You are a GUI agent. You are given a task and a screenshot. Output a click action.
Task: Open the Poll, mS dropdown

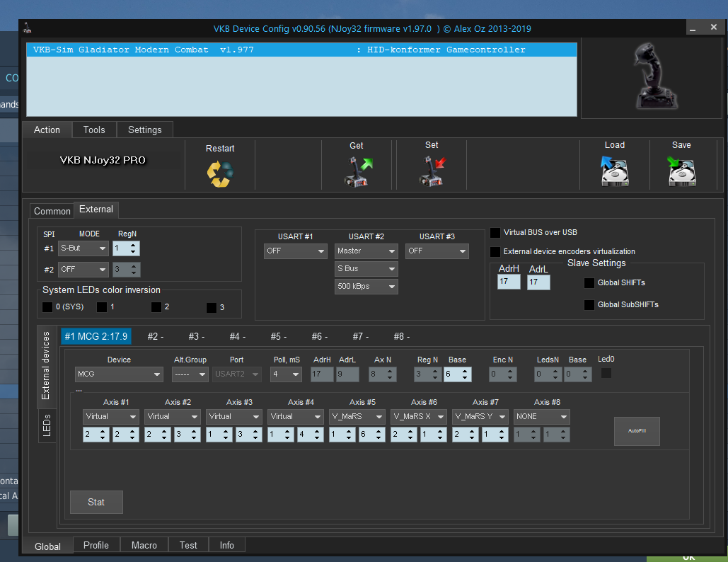(x=286, y=374)
